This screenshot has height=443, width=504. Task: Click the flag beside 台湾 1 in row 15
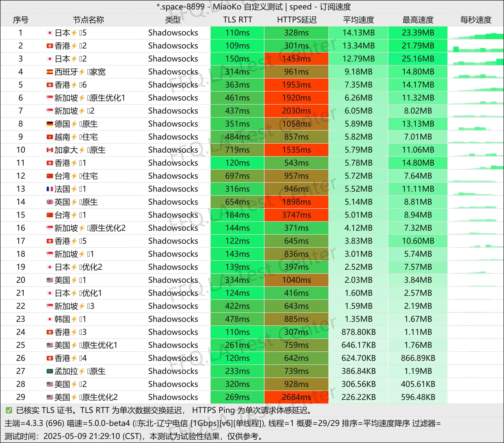coord(50,215)
